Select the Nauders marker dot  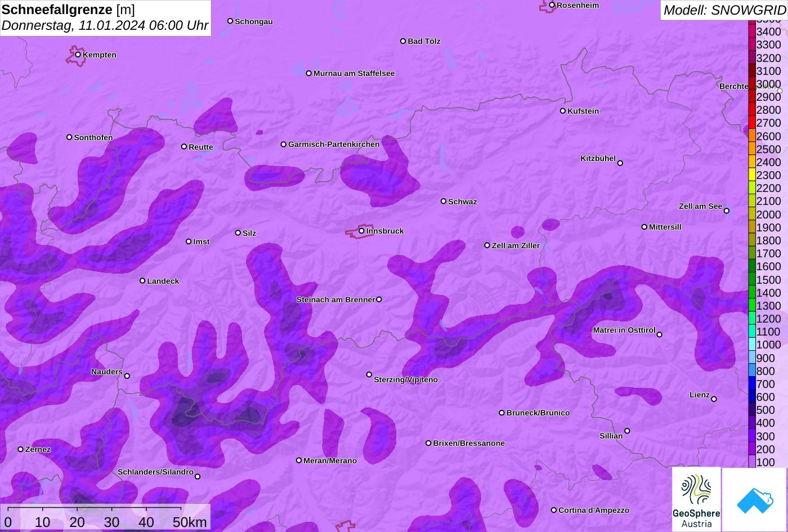[x=127, y=376]
